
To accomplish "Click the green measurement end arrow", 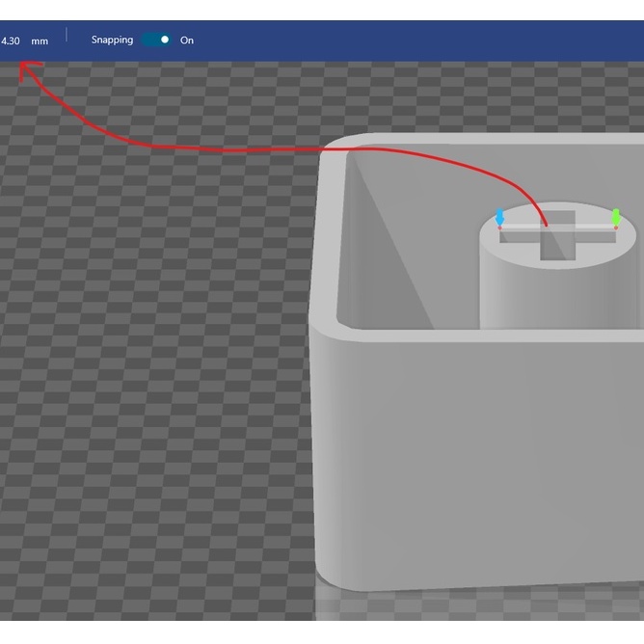I will pos(615,216).
